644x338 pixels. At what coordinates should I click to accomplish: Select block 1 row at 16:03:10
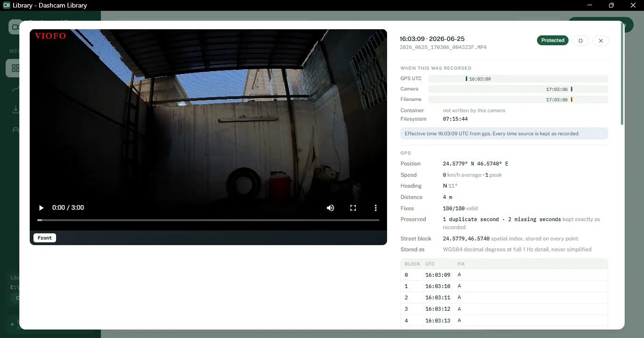504,286
